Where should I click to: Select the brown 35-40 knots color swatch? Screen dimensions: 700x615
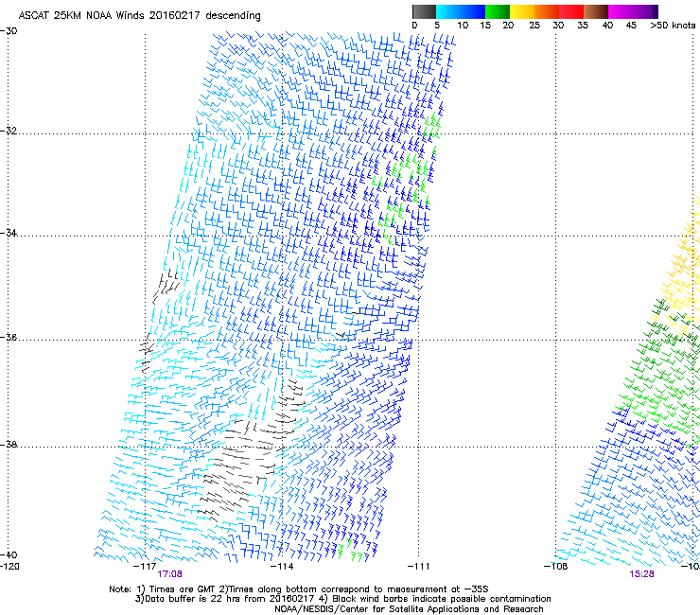point(596,11)
